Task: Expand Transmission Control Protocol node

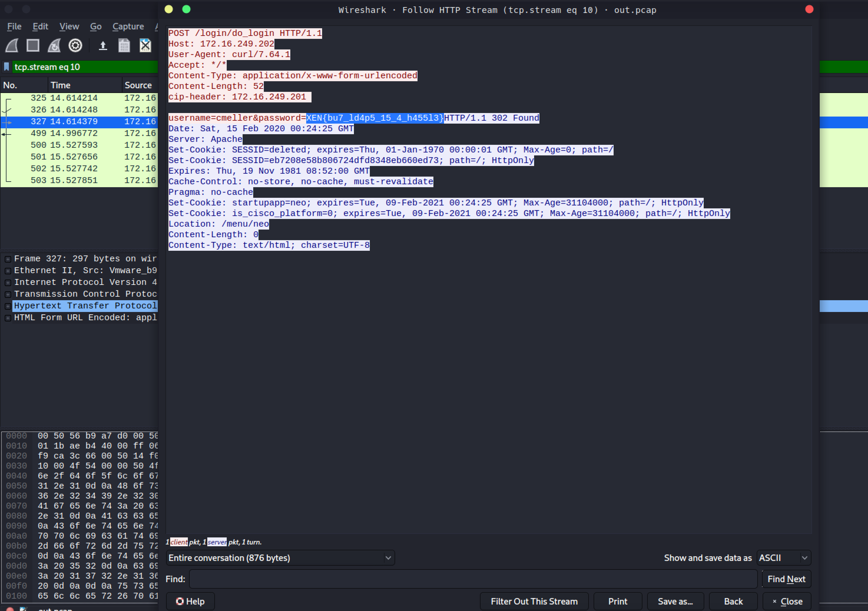Action: pyautogui.click(x=8, y=294)
